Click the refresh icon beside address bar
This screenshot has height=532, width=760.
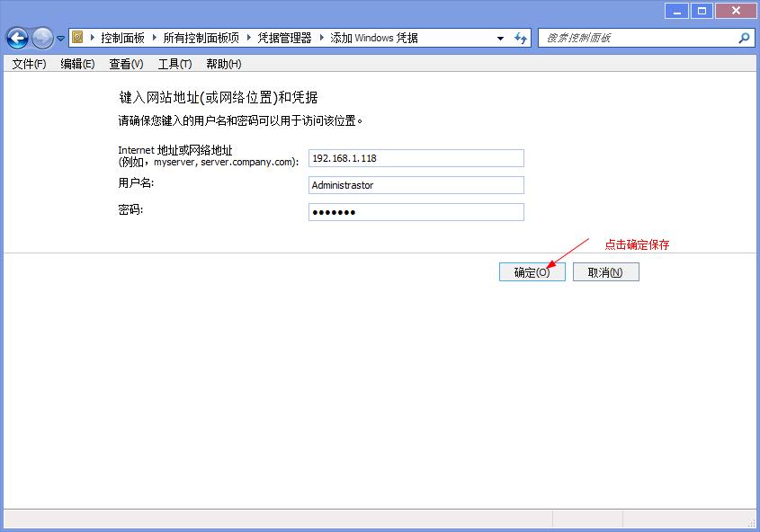point(521,38)
